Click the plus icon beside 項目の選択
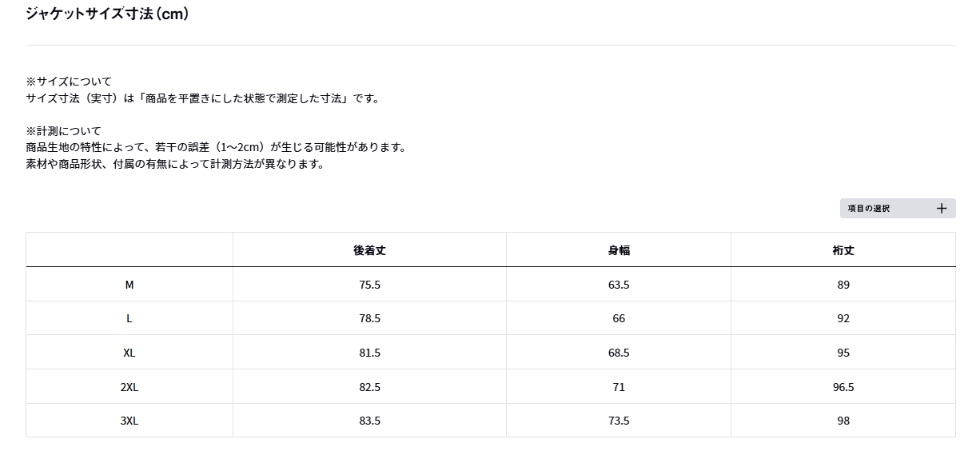Viewport: 980px width, 451px height. (x=941, y=209)
